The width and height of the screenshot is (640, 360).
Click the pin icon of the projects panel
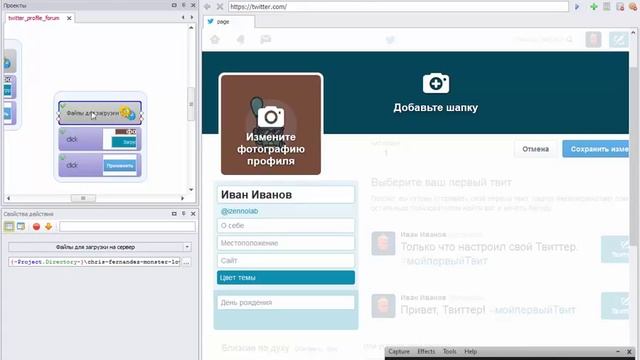[x=184, y=5]
